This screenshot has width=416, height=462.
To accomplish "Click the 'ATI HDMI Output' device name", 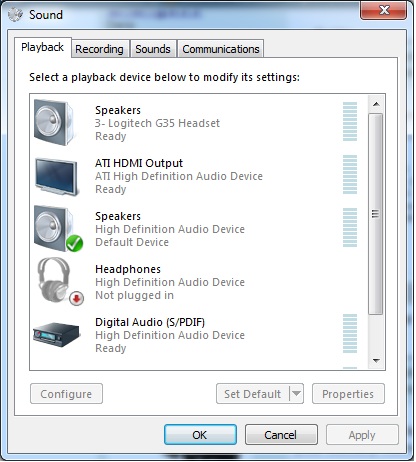I will click(139, 163).
